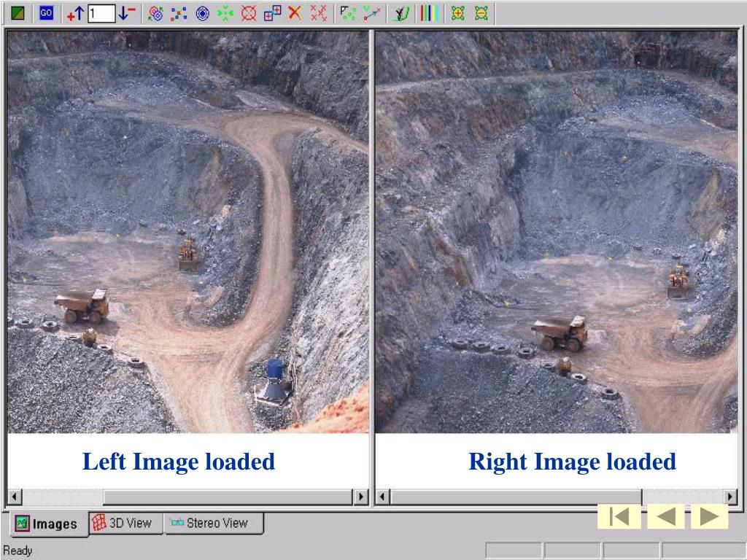Click the blue concentric target icon
The height and width of the screenshot is (560, 747).
tap(203, 13)
